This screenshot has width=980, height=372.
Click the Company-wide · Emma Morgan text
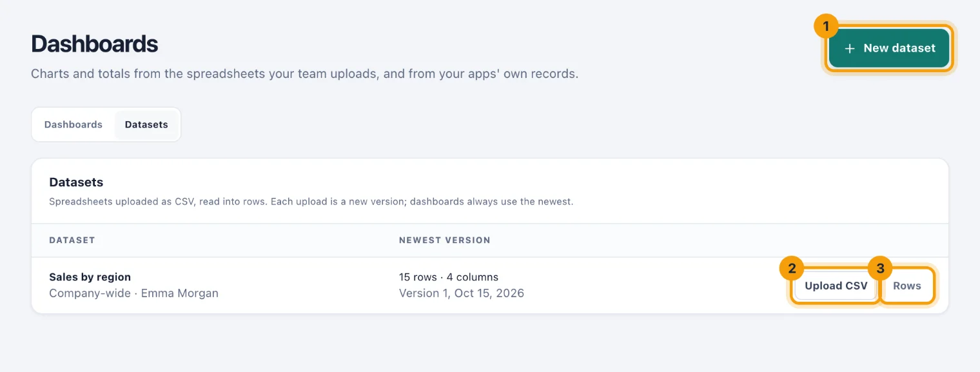(x=134, y=293)
